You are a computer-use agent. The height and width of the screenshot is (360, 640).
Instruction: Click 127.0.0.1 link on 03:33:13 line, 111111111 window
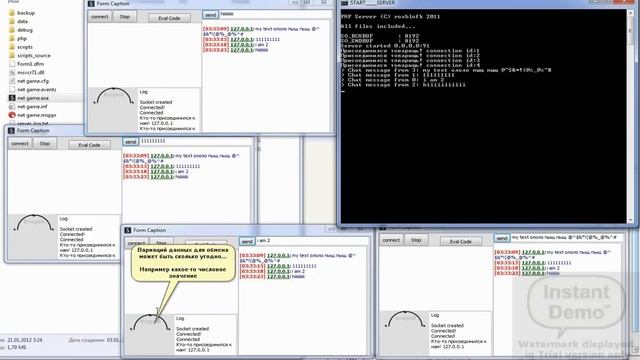click(x=162, y=167)
